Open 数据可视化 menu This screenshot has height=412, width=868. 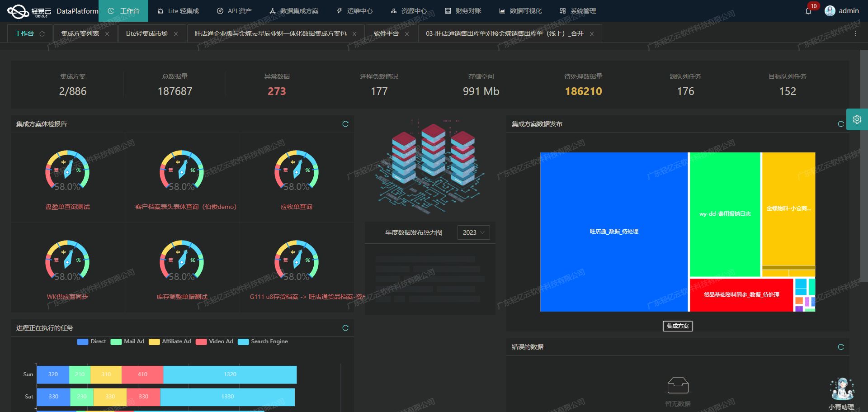(520, 11)
